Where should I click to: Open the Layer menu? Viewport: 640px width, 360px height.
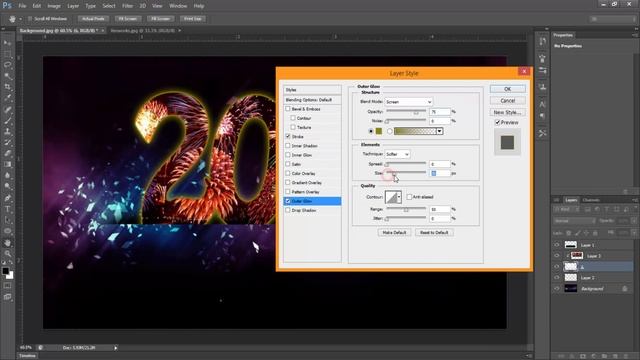[73, 6]
